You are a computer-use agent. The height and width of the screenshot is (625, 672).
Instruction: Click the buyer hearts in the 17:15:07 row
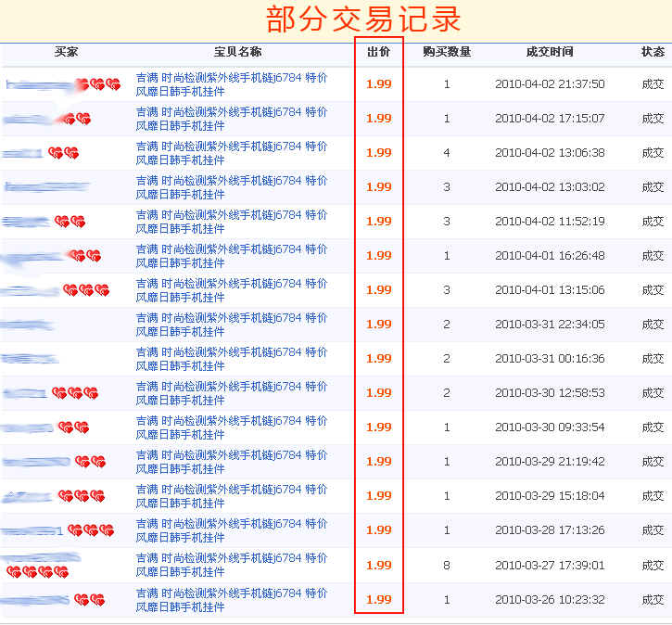74,119
